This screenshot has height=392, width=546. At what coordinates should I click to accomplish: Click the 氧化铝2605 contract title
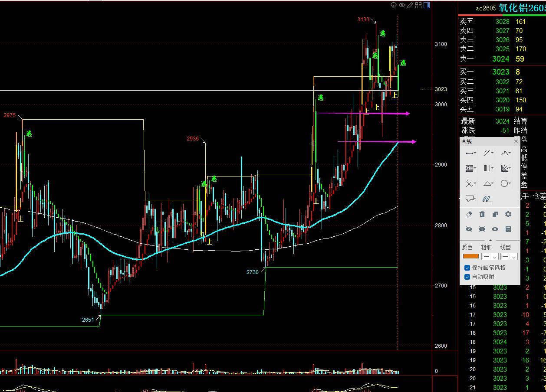(522, 8)
